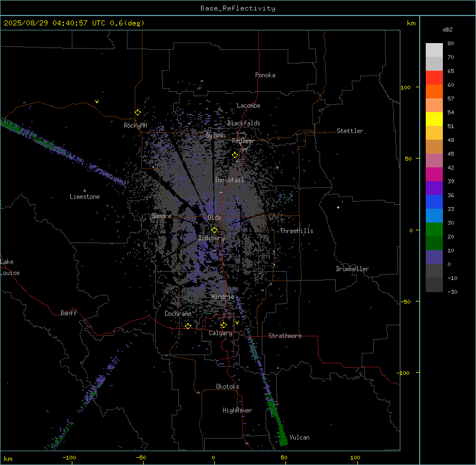
Task: Pick the blue 33-36 dBZ legend swatch
Action: click(x=434, y=202)
